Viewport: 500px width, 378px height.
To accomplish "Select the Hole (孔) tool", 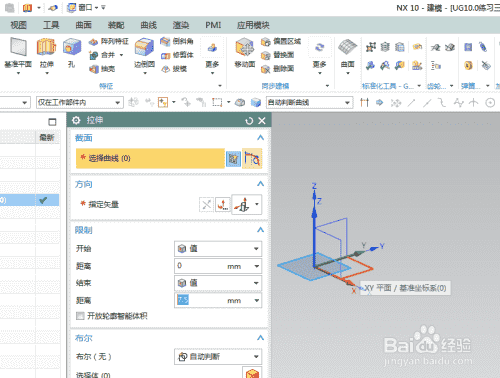I will (x=72, y=47).
